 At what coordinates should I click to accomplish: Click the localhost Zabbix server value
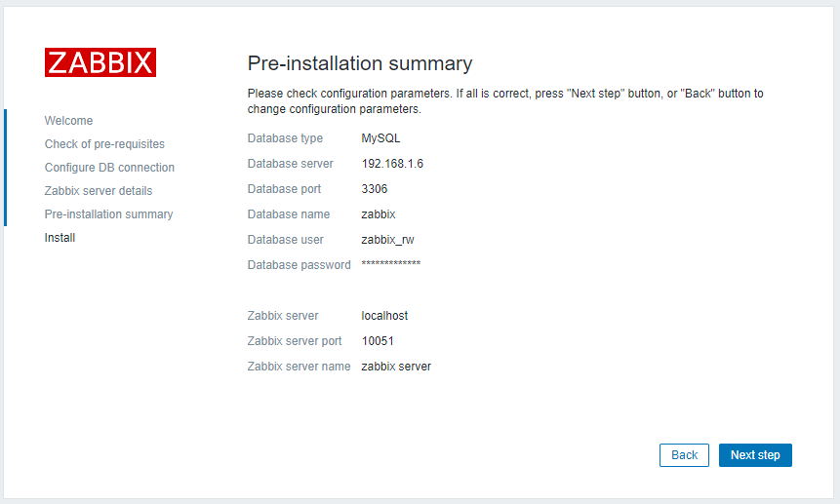[x=384, y=316]
